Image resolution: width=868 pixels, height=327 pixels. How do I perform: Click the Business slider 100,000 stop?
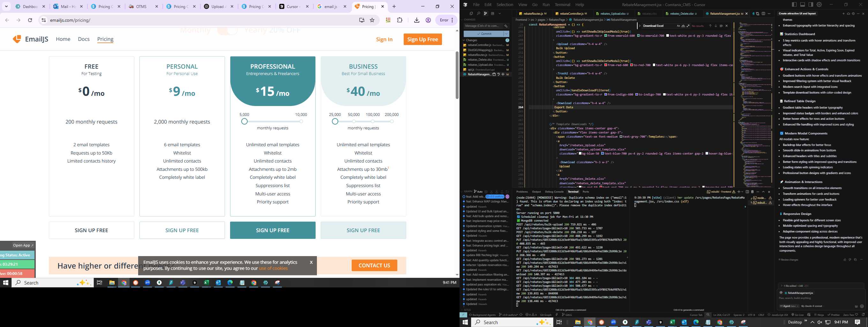pyautogui.click(x=373, y=121)
